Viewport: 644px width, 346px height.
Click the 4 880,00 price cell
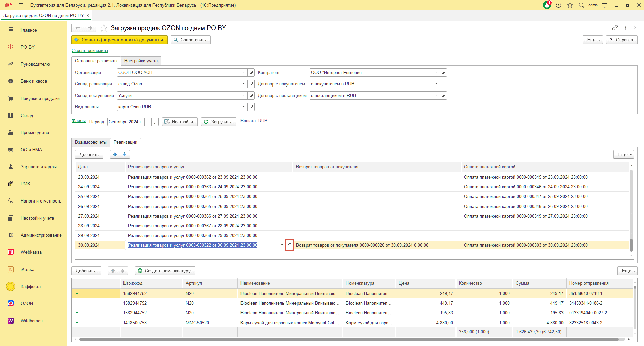(426, 323)
